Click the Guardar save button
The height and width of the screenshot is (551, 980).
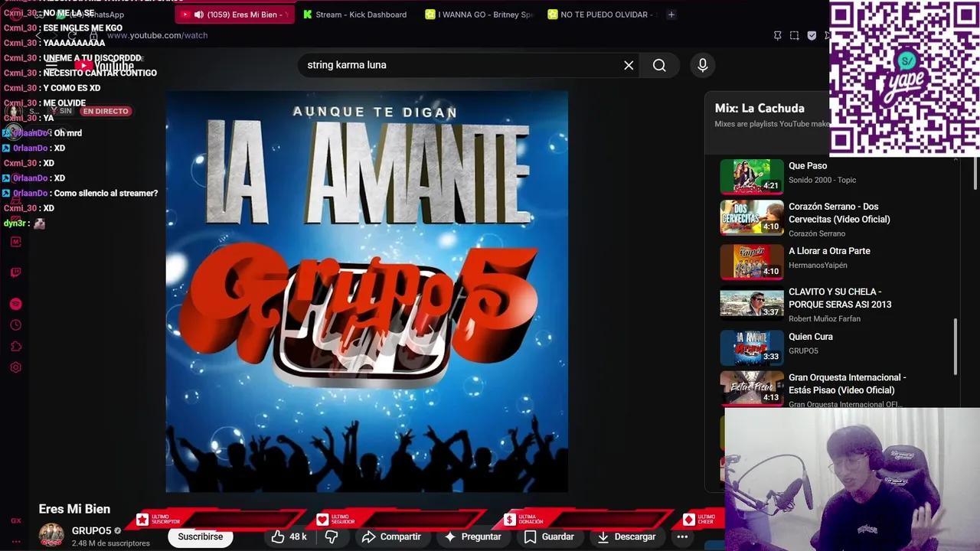[x=549, y=537]
